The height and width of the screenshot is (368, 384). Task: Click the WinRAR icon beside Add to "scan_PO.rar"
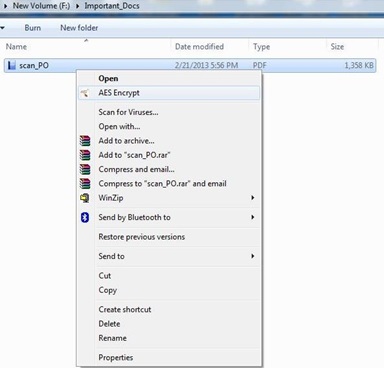(85, 155)
